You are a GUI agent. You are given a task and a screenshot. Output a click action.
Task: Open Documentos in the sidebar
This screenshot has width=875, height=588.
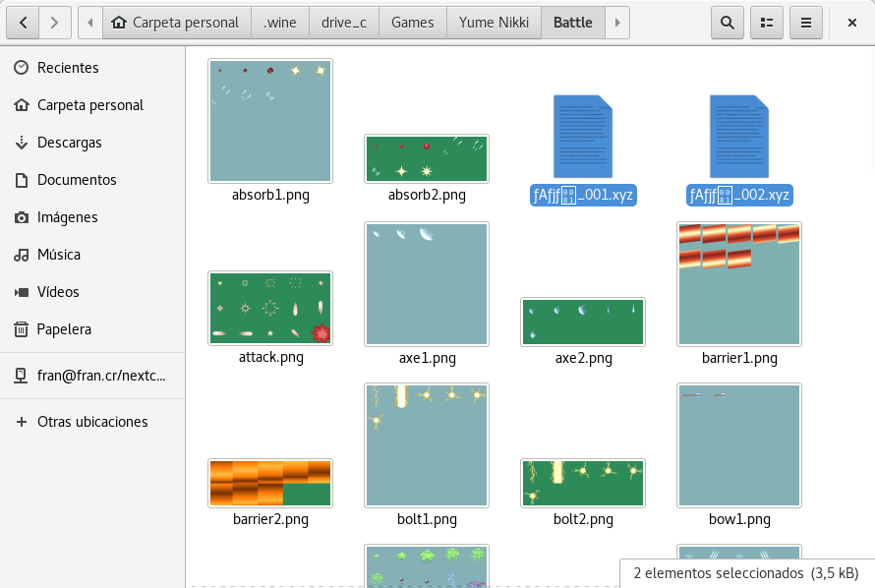click(x=92, y=180)
